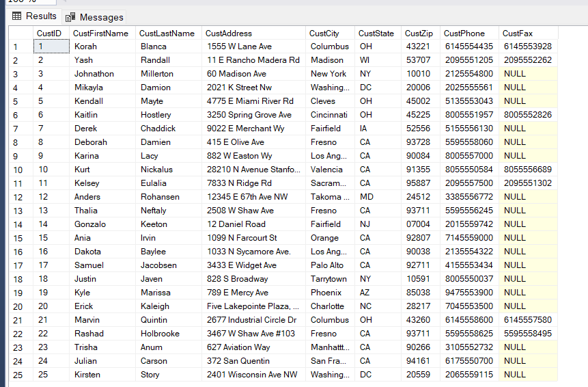Open the Messages tab

tap(94, 17)
